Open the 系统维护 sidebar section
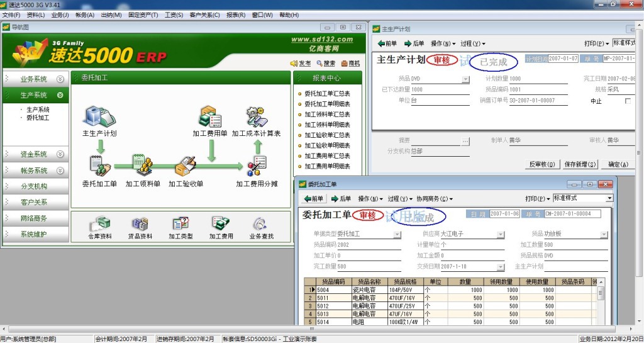The height and width of the screenshot is (343, 644). (35, 234)
